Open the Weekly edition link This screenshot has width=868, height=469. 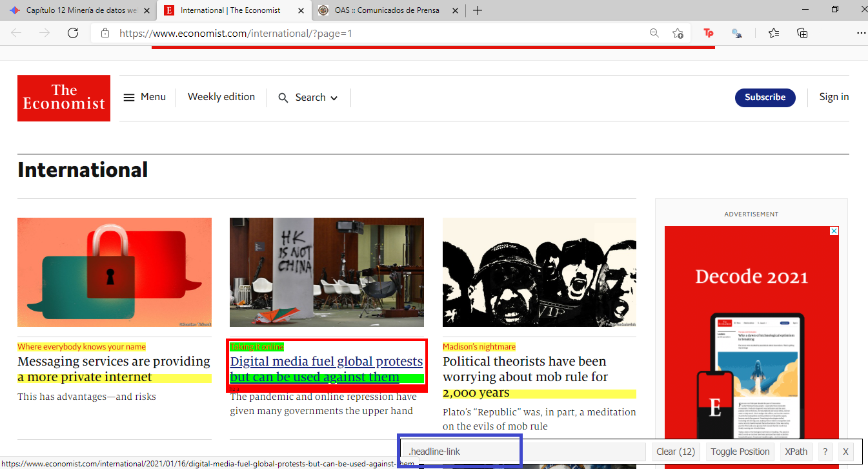pos(221,97)
